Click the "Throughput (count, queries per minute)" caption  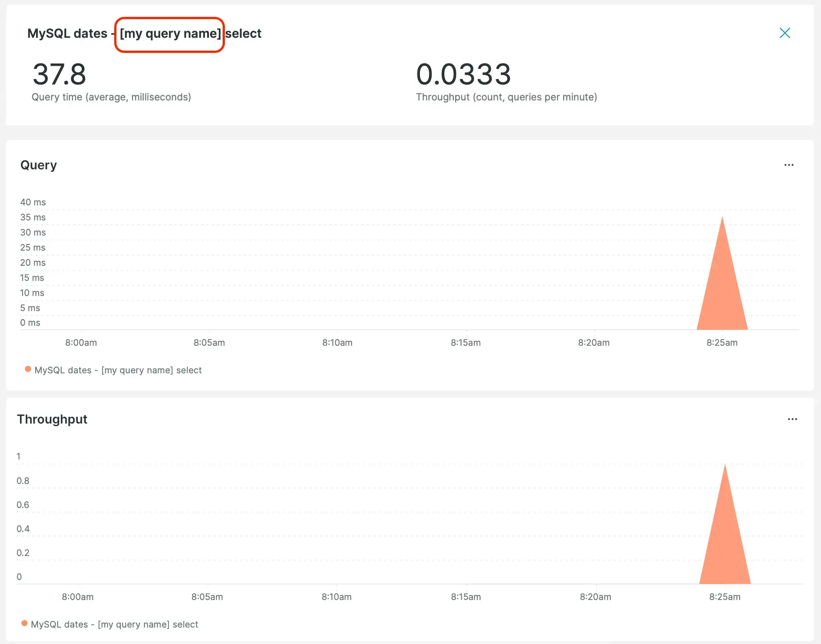pyautogui.click(x=506, y=97)
